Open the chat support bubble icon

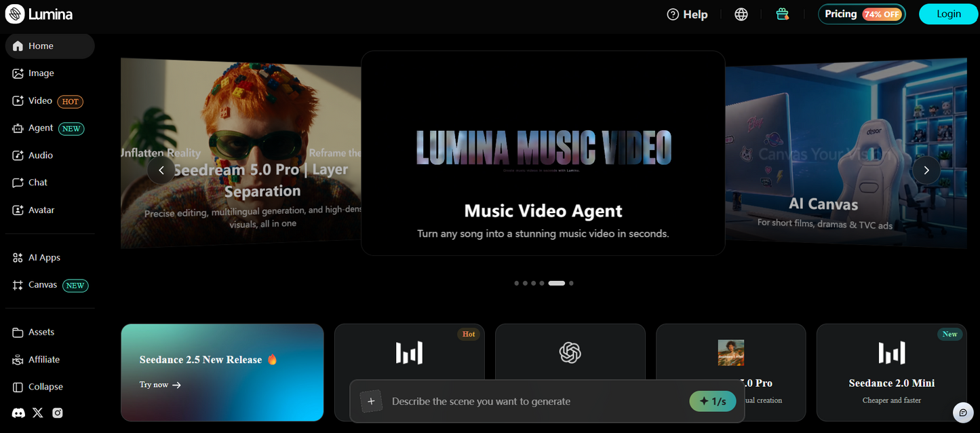click(963, 412)
